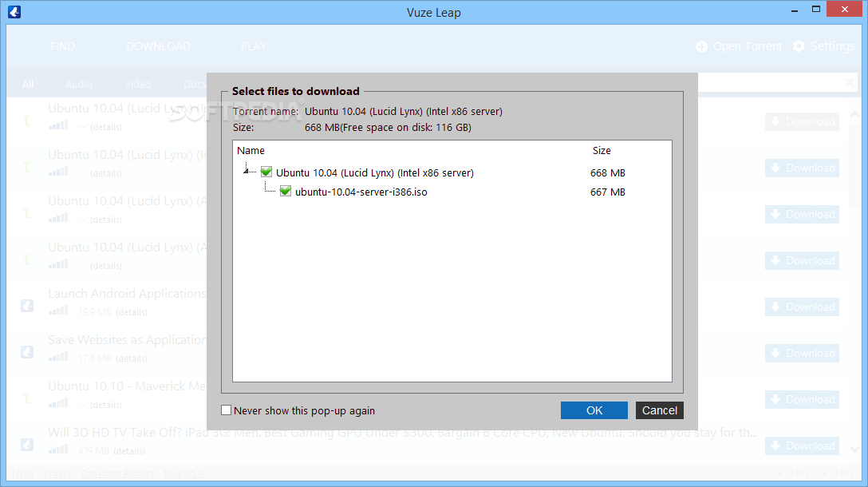868x487 pixels.
Task: Click signal bars icon of 19.9 MB result
Action: 58,311
